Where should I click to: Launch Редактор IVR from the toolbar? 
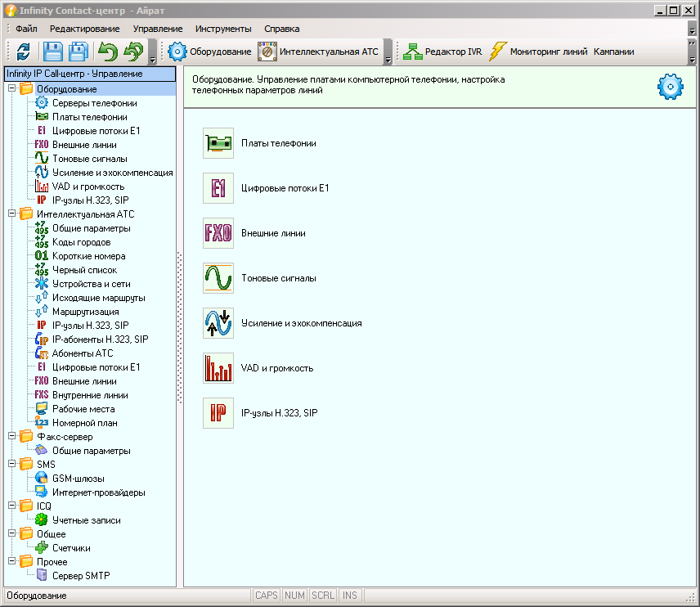[442, 52]
